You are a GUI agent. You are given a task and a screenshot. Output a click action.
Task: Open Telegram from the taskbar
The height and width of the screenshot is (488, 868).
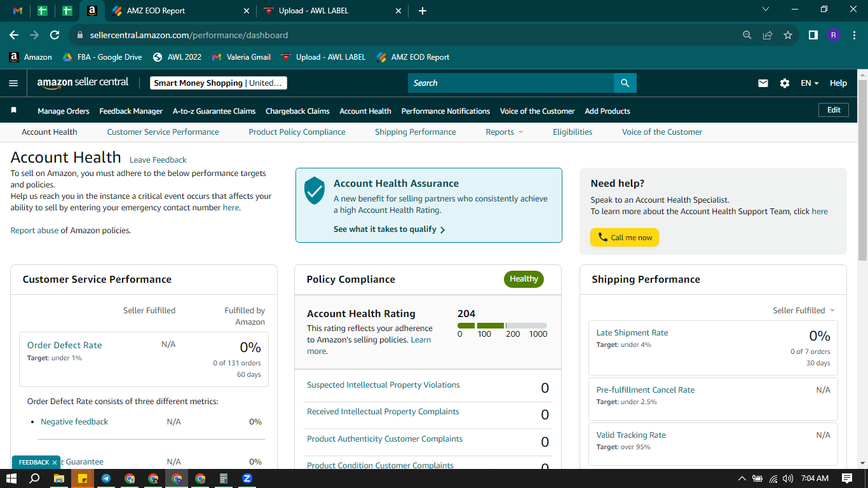click(x=105, y=478)
